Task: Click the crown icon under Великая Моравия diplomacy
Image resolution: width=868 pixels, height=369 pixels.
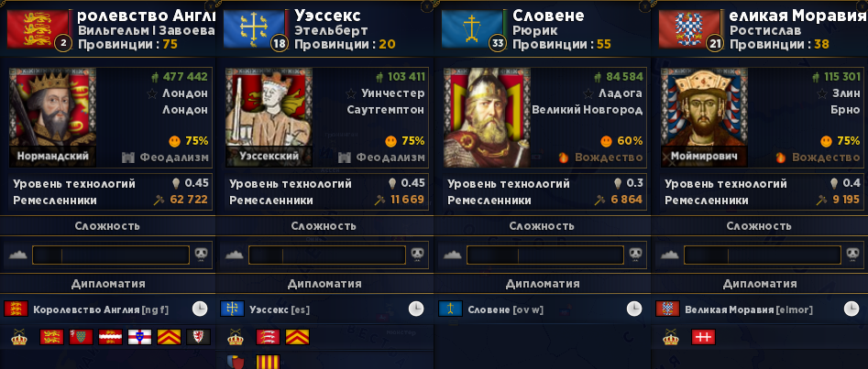Action: tap(672, 337)
